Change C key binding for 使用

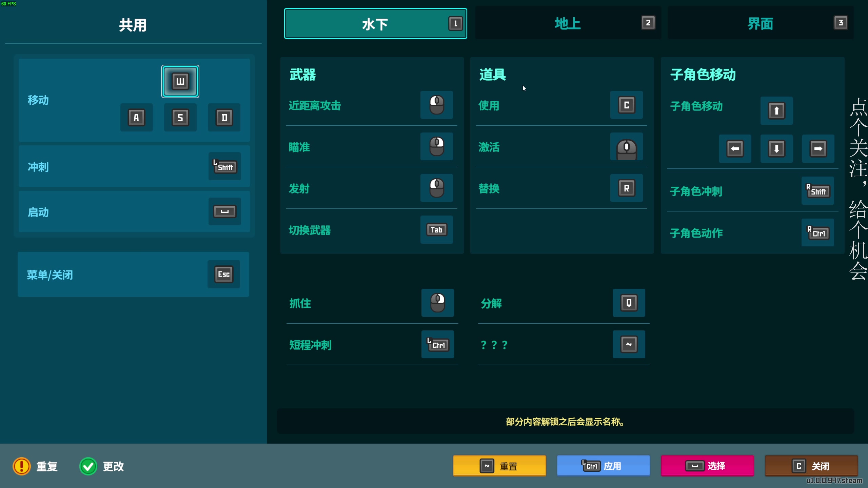click(627, 105)
